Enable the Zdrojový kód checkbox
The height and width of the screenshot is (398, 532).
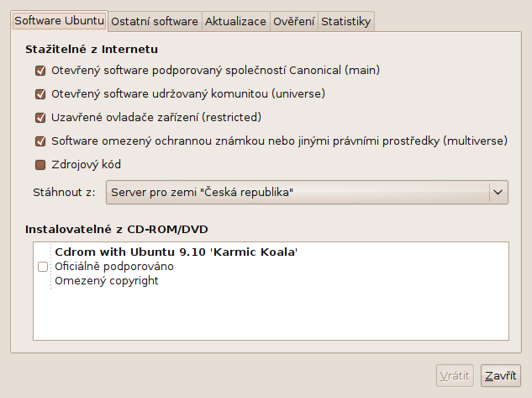pos(40,165)
